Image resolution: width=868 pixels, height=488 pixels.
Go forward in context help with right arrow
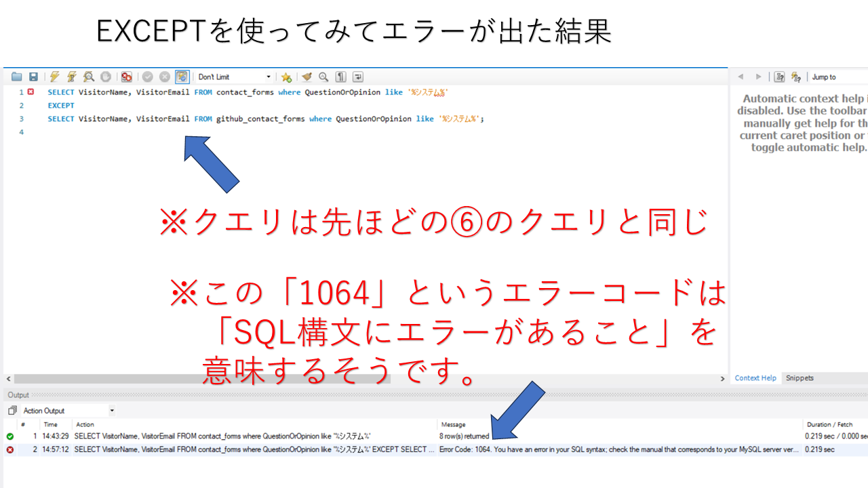(x=758, y=77)
